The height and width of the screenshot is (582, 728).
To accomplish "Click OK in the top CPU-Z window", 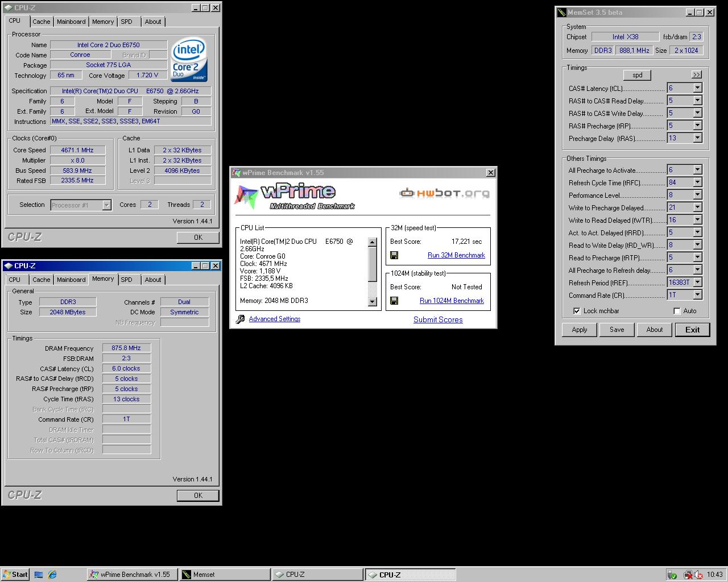I will coord(198,238).
